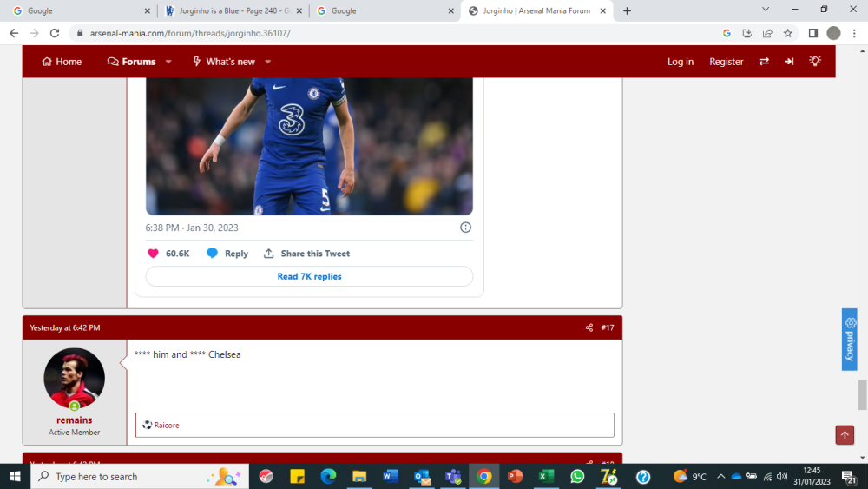Switch to the Jorginho is a Blue tab

(233, 10)
